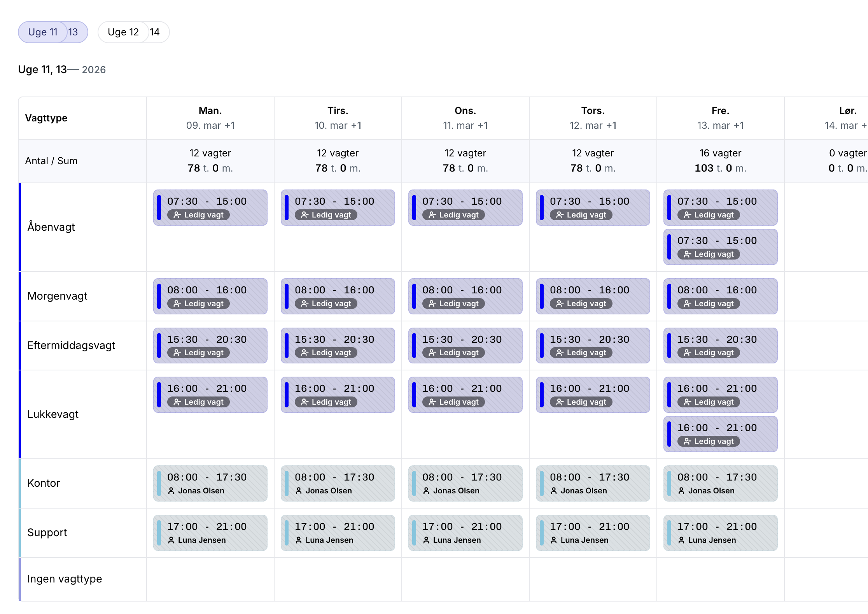Click user icon beside Luna Jensen on Wednesday

tap(426, 540)
